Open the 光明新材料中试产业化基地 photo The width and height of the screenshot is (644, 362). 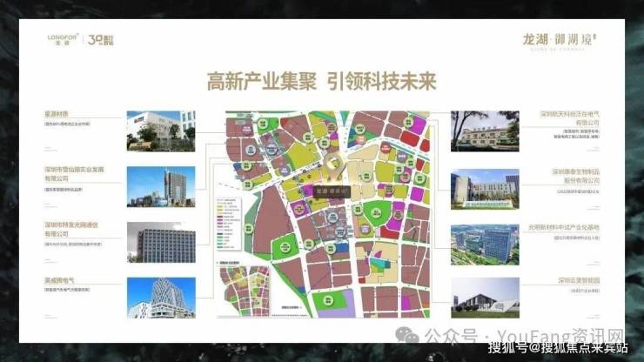(x=484, y=245)
